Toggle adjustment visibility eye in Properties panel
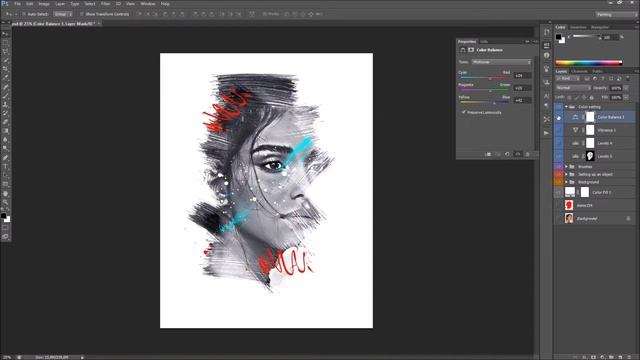640x360 pixels. click(517, 154)
